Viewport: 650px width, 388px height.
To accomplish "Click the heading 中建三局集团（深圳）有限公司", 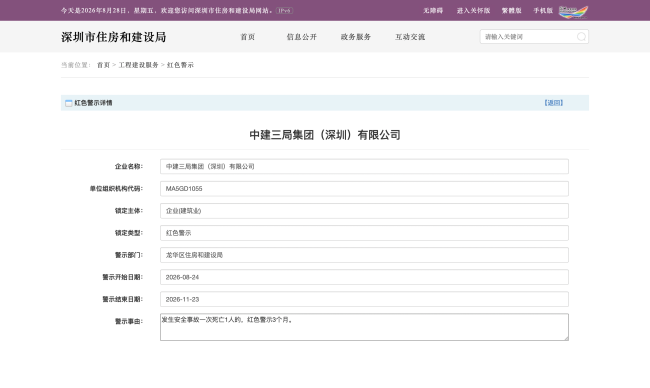I will coord(325,135).
